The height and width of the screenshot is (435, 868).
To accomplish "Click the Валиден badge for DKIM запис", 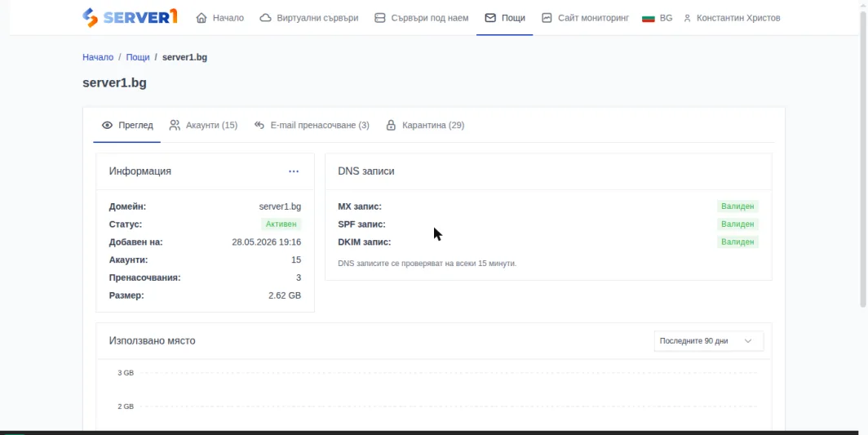I will (x=737, y=242).
